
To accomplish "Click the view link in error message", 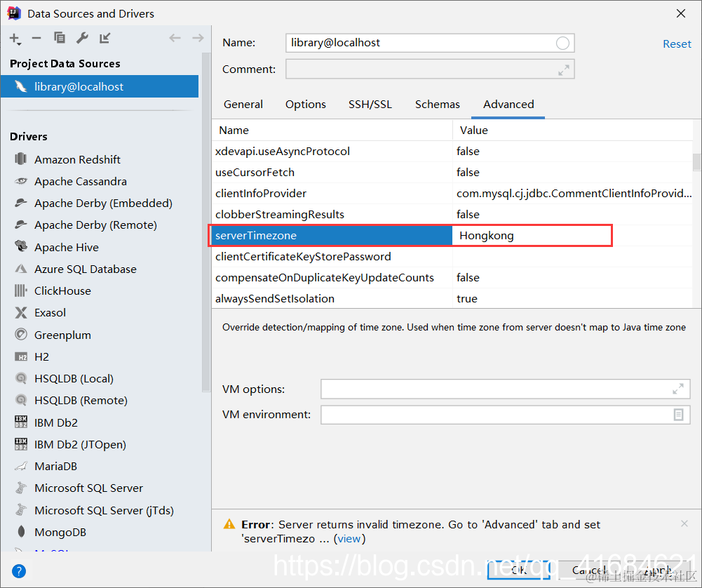I will click(x=349, y=539).
